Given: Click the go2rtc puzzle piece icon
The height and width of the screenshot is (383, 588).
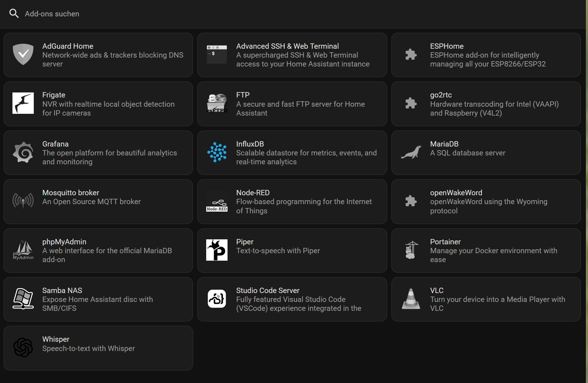Looking at the screenshot, I should [x=411, y=103].
